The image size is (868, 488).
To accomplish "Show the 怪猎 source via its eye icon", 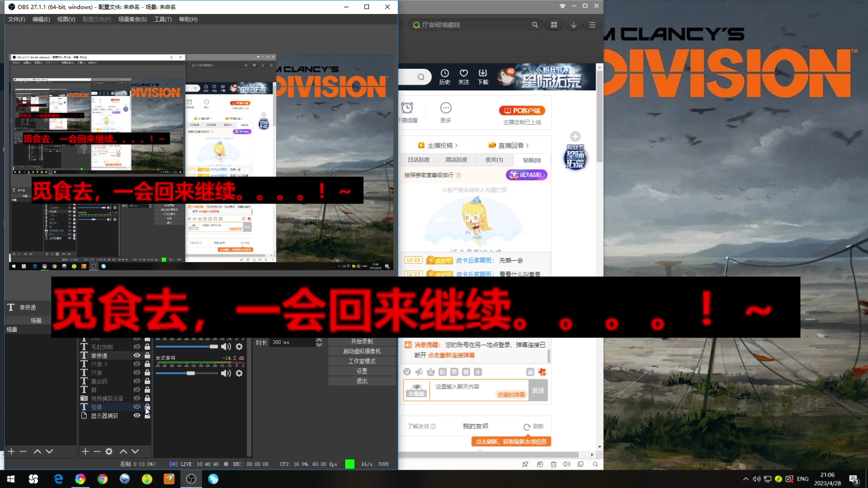I will [137, 407].
